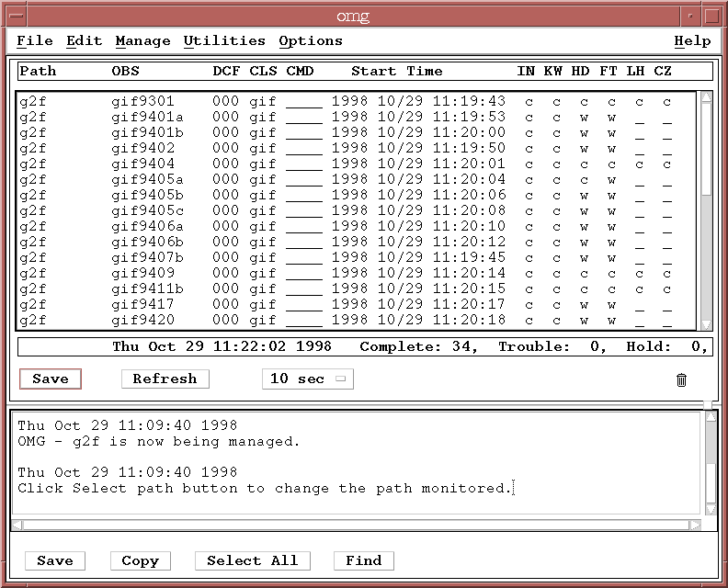
Task: Click the bottom Save button beside Copy
Action: (55, 561)
